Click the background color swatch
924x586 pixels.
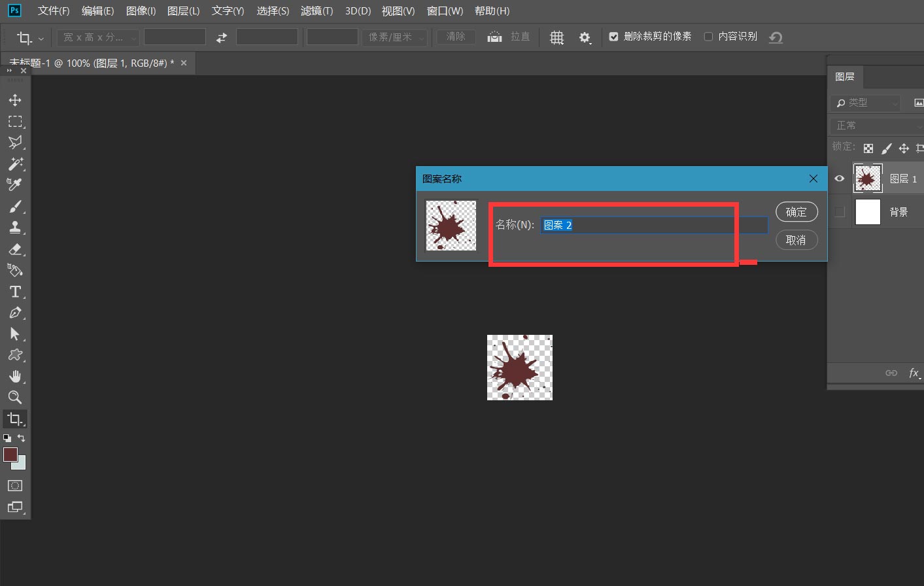pyautogui.click(x=20, y=464)
